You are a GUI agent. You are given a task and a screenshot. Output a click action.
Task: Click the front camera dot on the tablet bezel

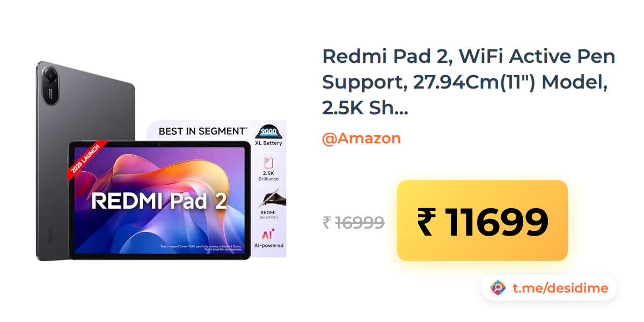click(159, 144)
